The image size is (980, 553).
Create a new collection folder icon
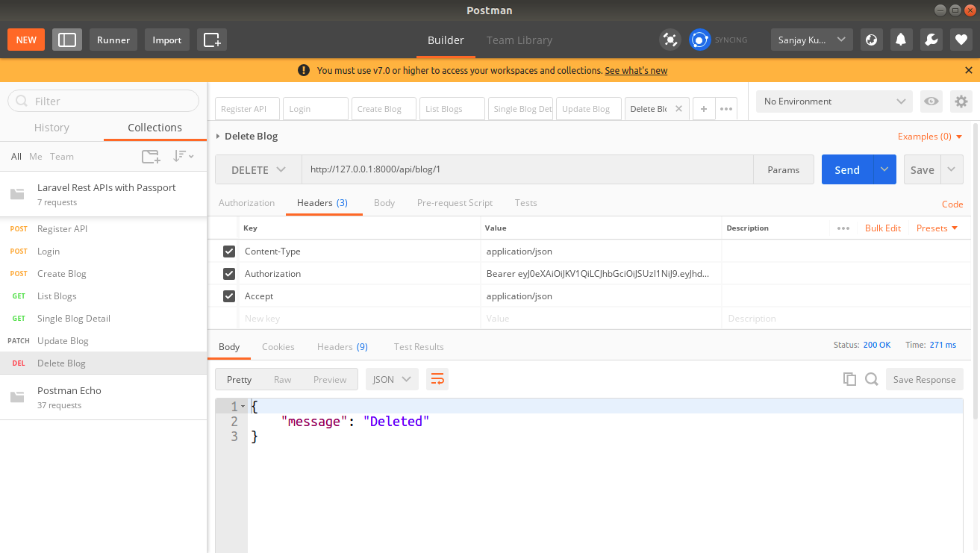tap(151, 156)
